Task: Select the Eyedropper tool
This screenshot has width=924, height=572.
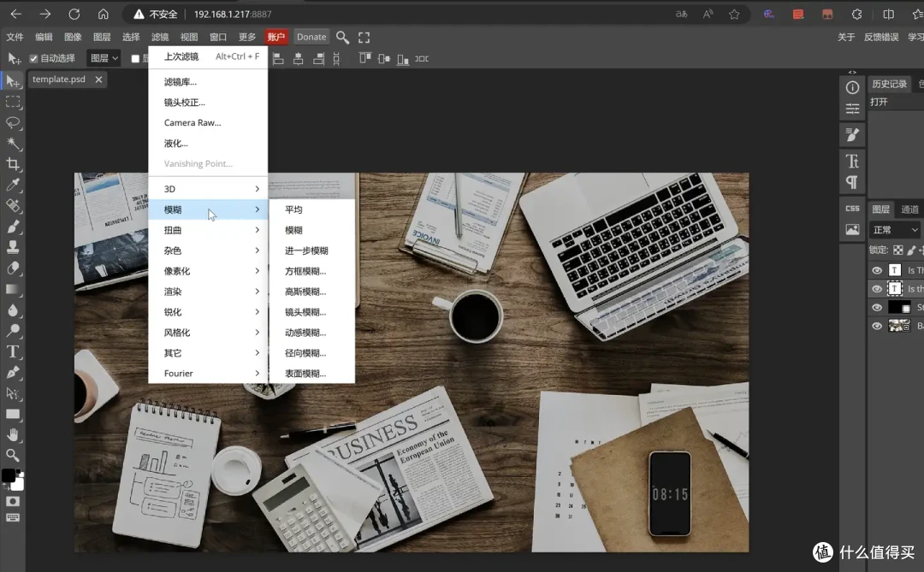Action: tap(13, 185)
